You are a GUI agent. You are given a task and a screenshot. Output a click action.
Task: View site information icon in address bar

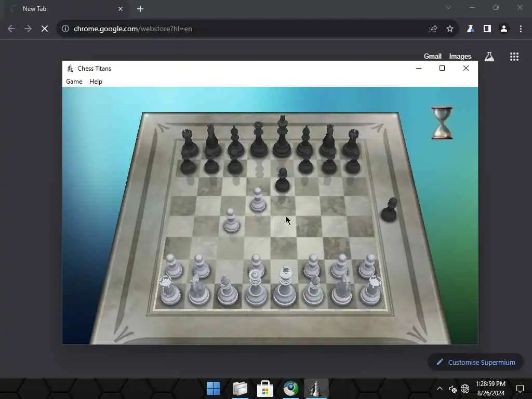(x=65, y=29)
